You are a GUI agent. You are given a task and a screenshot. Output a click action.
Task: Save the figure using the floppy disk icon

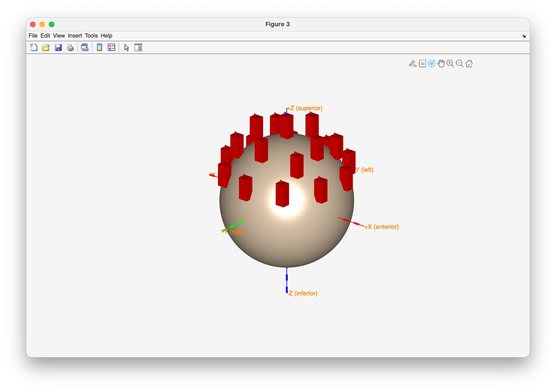coord(58,47)
